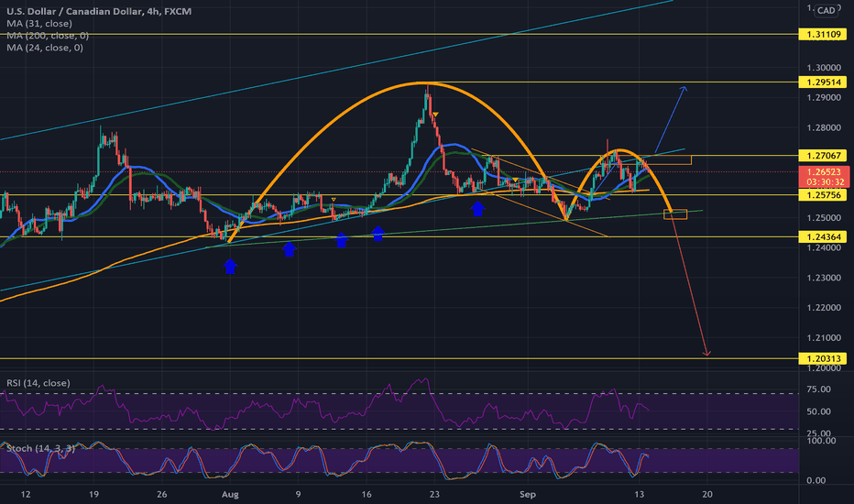Click the 20 date label on time axis

(x=707, y=495)
